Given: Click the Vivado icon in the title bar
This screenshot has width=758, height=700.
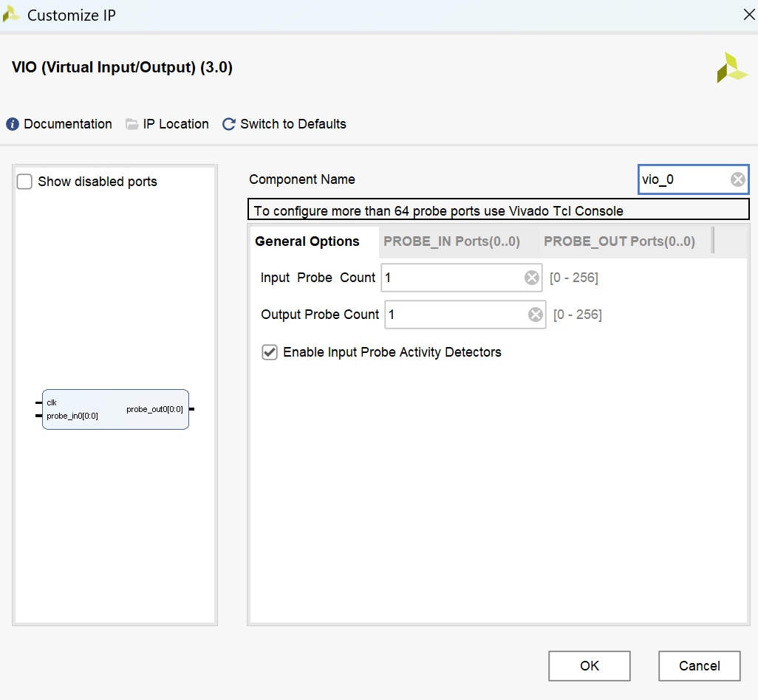Looking at the screenshot, I should click(10, 15).
